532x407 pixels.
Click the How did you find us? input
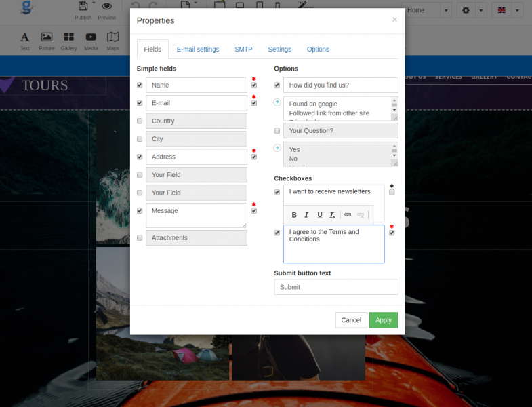[341, 85]
